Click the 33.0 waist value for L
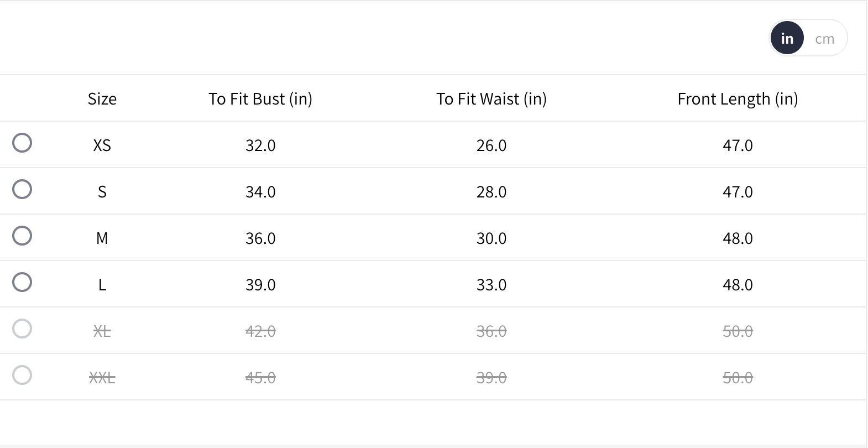Screen dimensions: 868x448 tap(491, 284)
